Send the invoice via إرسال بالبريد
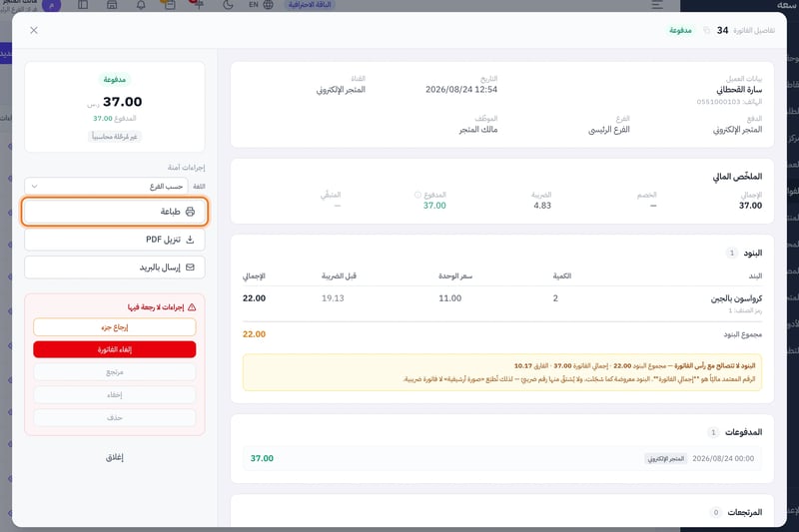 115,267
